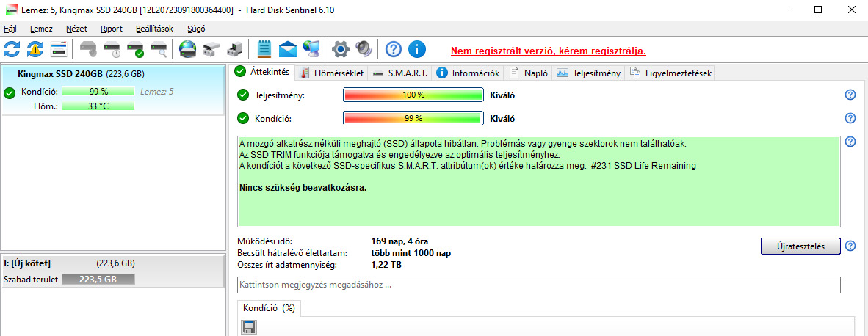This screenshot has height=336, width=868.
Task: Click the help icon beside Teljesítmény row
Action: pyautogui.click(x=851, y=95)
